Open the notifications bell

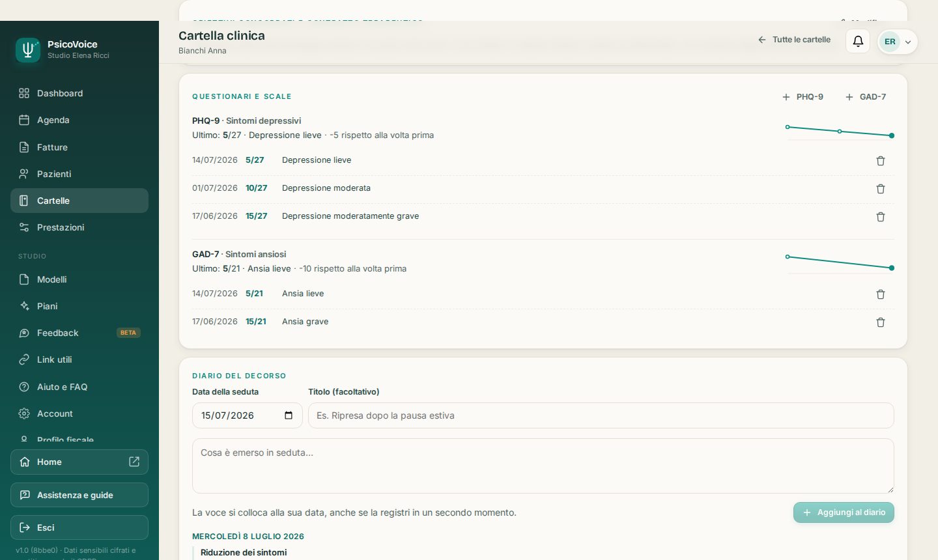click(x=858, y=41)
